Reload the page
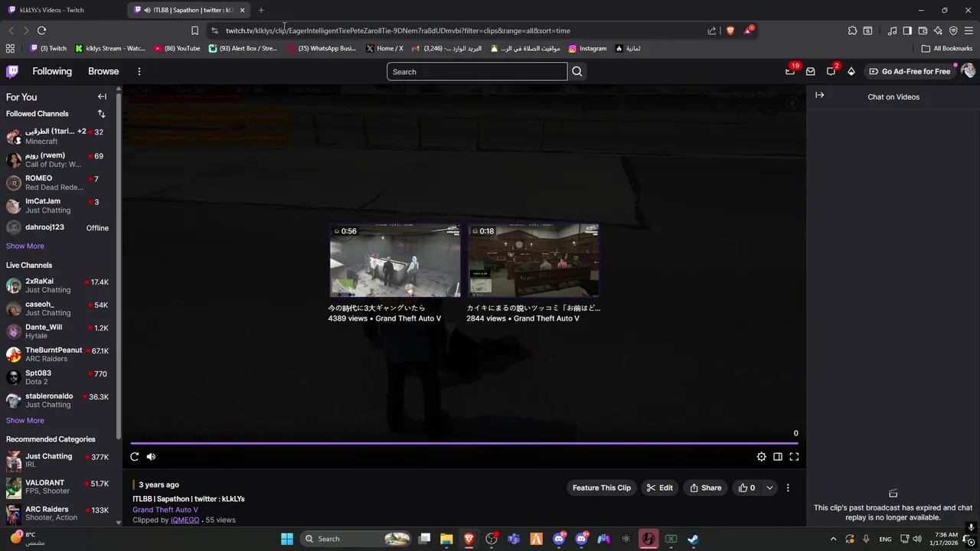This screenshot has width=980, height=551. pos(41,31)
